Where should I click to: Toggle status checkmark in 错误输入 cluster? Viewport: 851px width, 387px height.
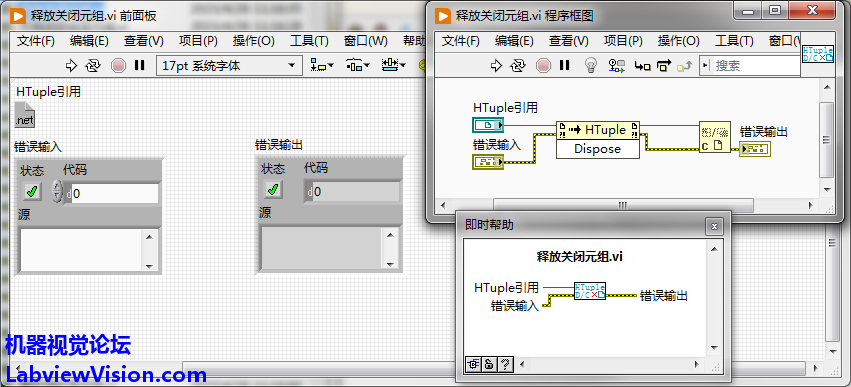pyautogui.click(x=33, y=191)
